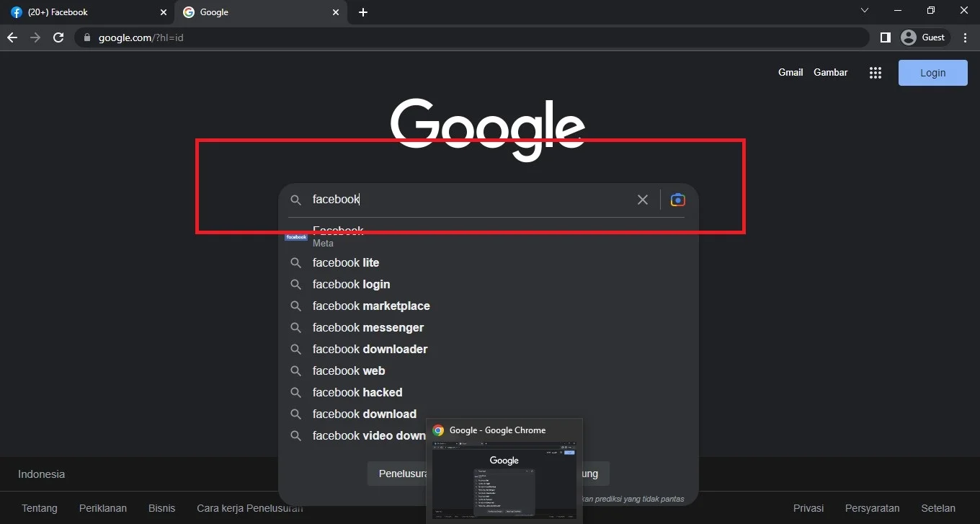Open the Guest profile menu
The height and width of the screenshot is (524, 980).
(x=925, y=37)
